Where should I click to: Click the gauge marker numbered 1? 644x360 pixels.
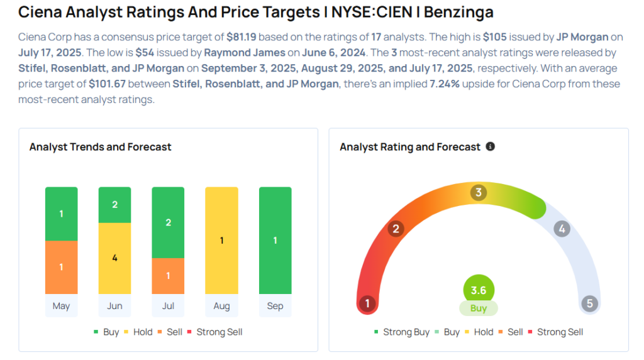pos(367,304)
